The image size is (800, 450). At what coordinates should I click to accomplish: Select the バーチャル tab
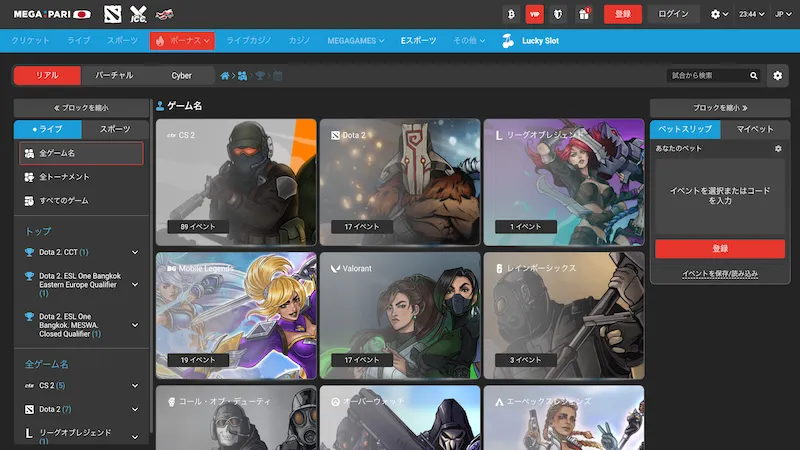tap(114, 76)
